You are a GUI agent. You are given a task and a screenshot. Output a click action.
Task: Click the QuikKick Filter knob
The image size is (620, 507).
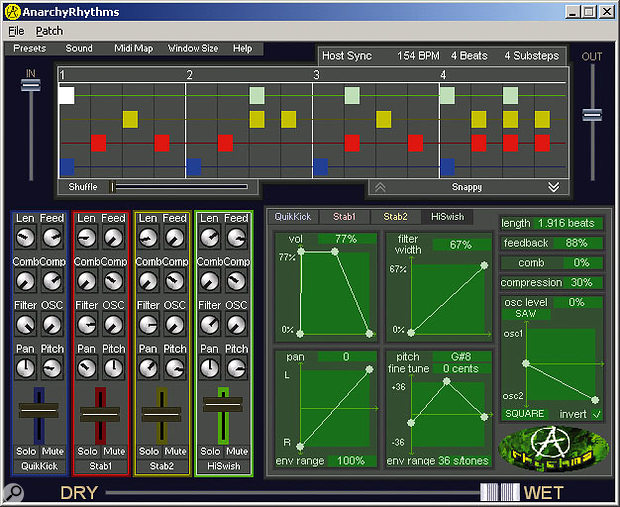[x=25, y=325]
